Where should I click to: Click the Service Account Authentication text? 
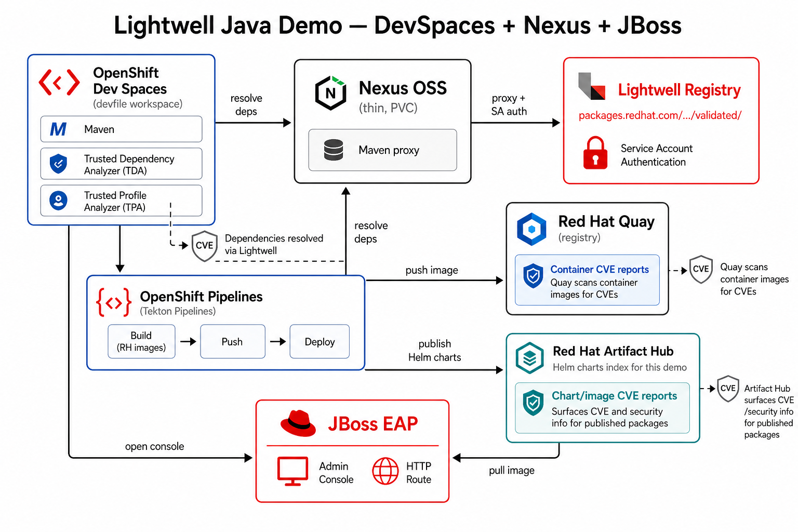click(657, 155)
